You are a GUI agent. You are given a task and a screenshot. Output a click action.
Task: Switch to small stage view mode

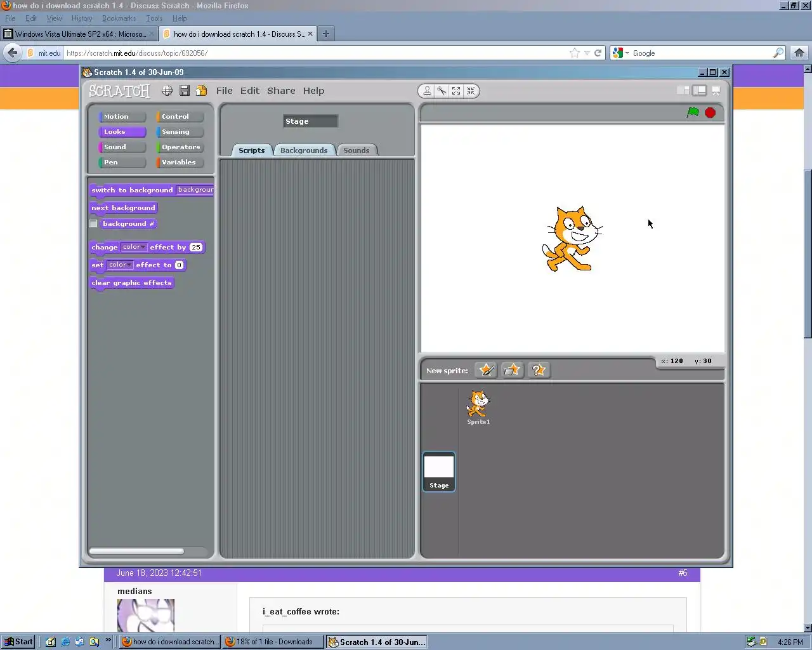(683, 91)
